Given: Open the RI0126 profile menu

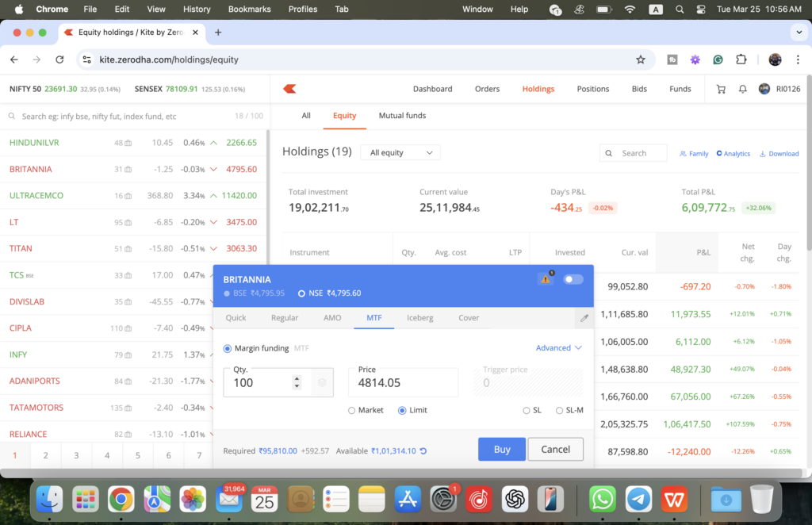Looking at the screenshot, I should tap(779, 89).
